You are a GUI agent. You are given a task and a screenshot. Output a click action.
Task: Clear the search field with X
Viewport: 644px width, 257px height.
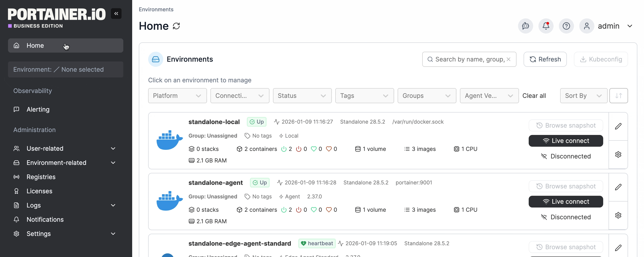pyautogui.click(x=509, y=59)
